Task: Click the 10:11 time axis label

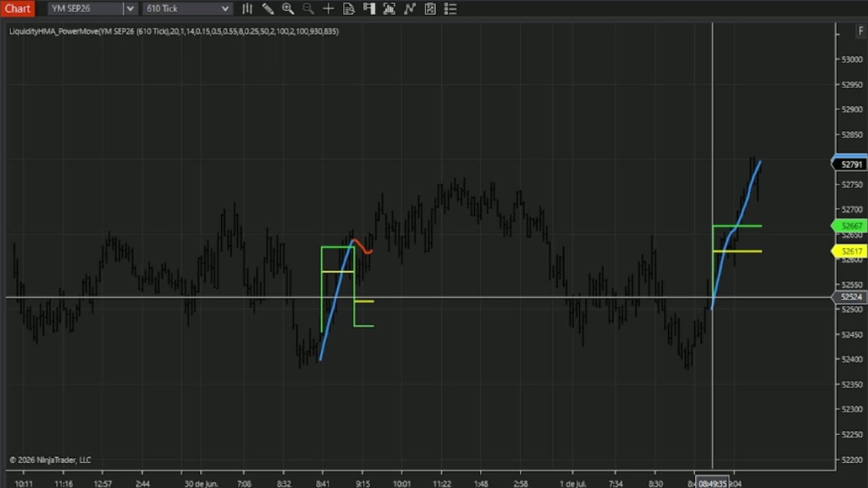Action: click(x=24, y=483)
